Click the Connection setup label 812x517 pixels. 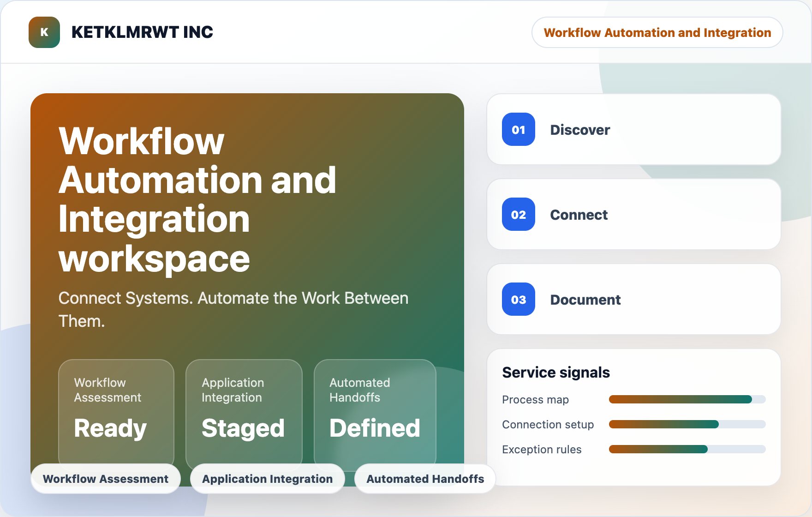click(x=548, y=424)
